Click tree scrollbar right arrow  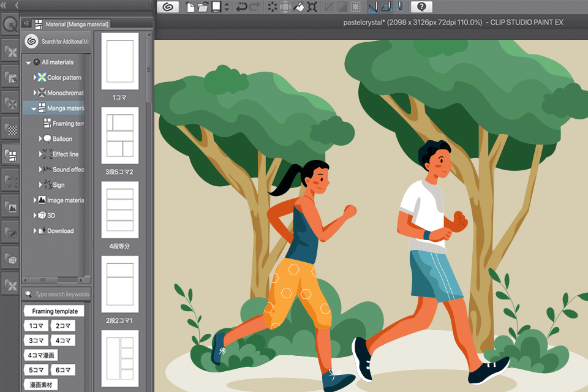[x=81, y=280]
